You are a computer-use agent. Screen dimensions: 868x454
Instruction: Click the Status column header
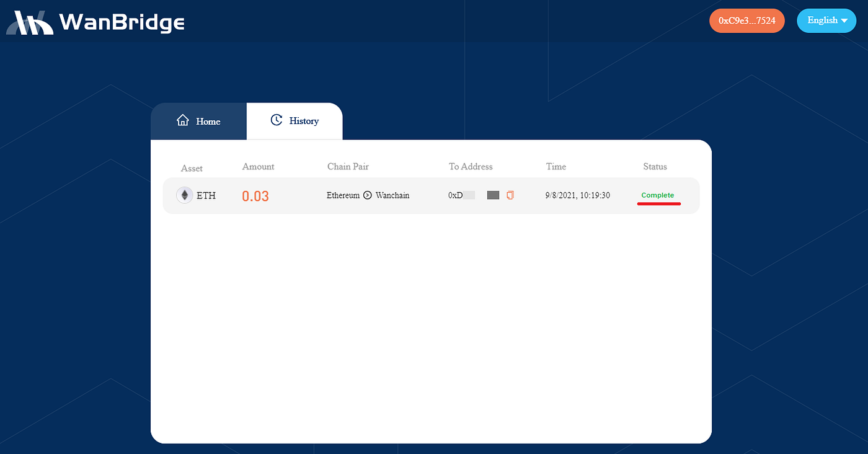coord(655,167)
